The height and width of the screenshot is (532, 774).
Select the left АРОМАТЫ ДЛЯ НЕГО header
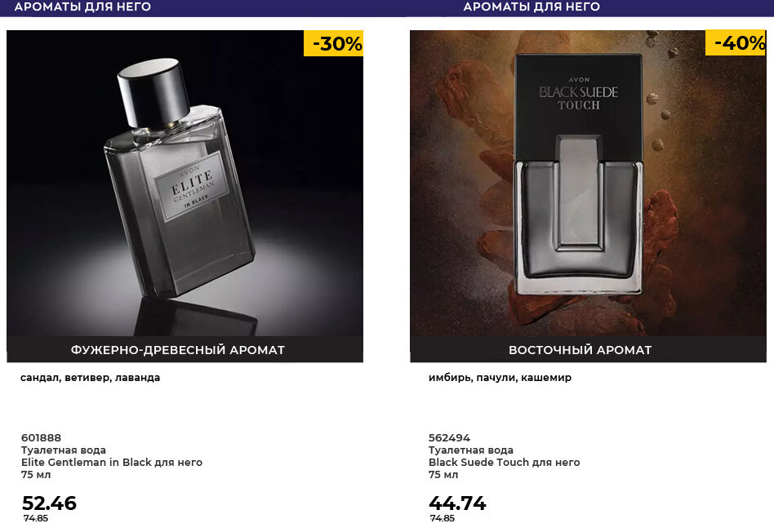coord(82,7)
